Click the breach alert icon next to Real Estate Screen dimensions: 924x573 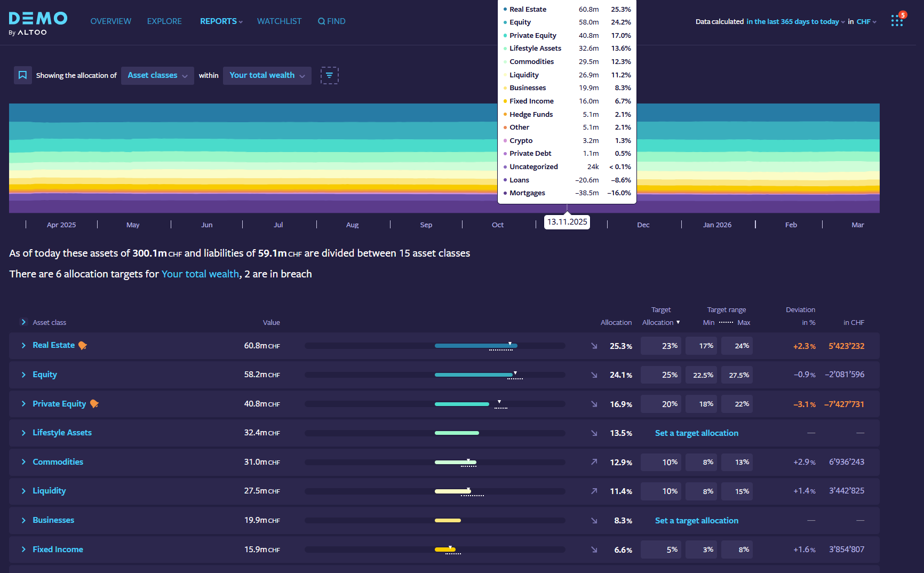click(x=83, y=346)
